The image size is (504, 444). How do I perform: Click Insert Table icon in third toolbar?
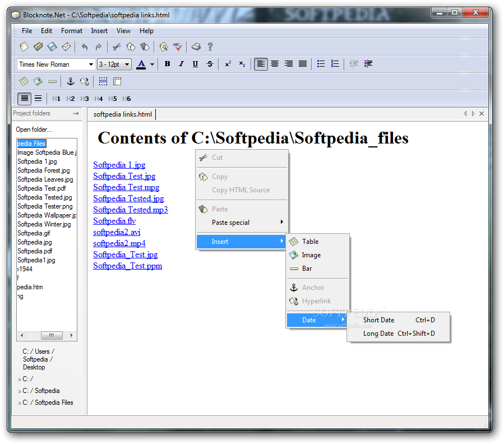pos(24,81)
